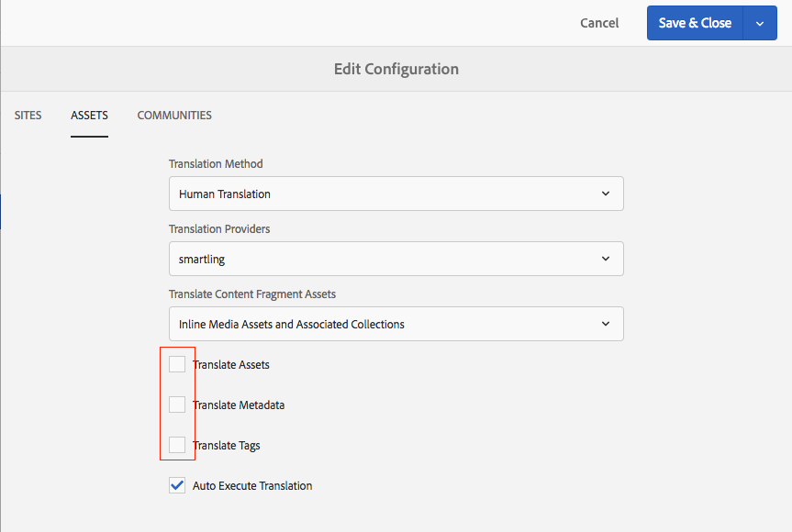Image resolution: width=792 pixels, height=532 pixels.
Task: Click the Cancel button
Action: pyautogui.click(x=598, y=22)
